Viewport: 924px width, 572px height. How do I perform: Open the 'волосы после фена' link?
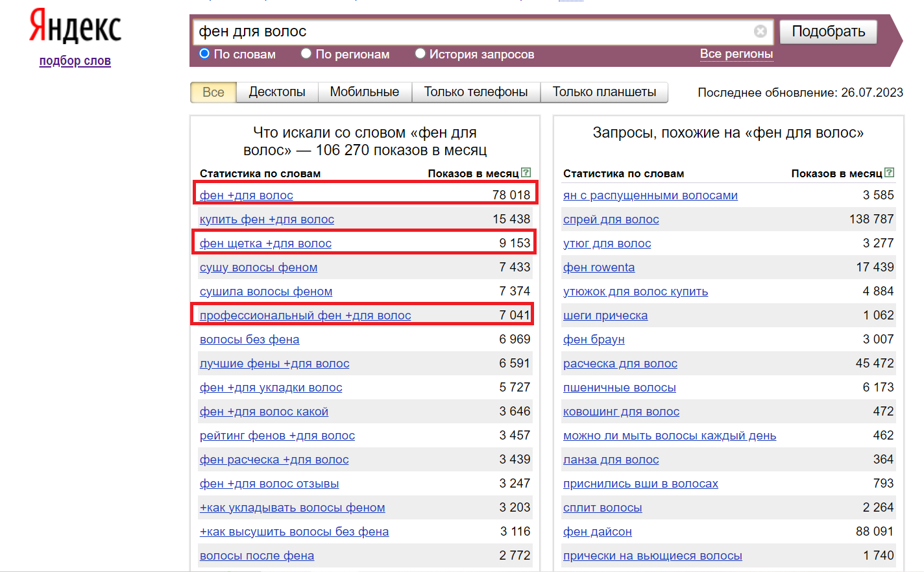(x=257, y=556)
